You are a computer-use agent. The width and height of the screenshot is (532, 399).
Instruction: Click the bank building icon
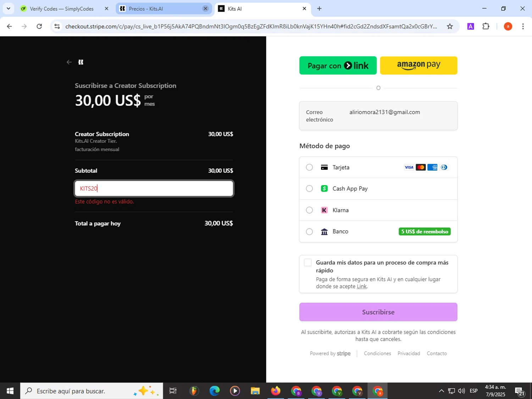[324, 232]
